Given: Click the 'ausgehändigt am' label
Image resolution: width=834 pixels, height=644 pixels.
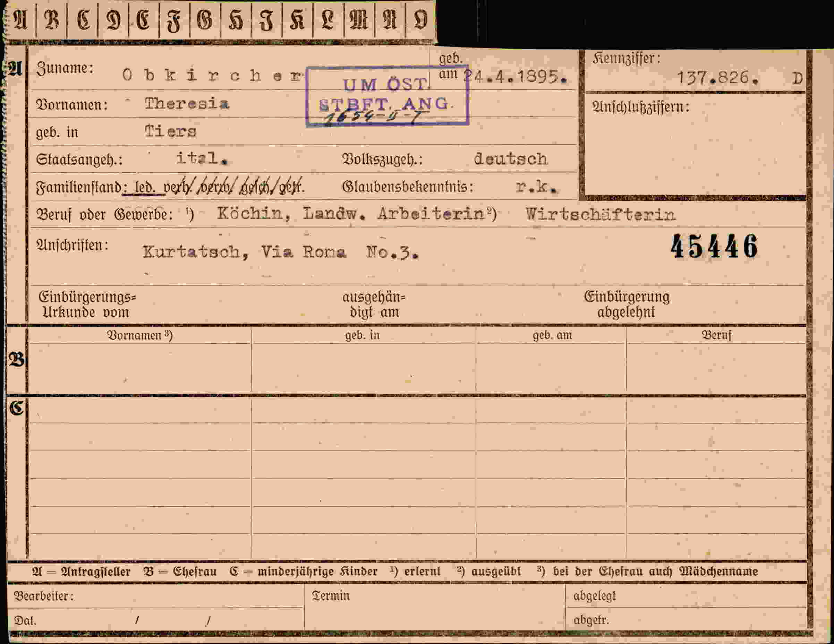Looking at the screenshot, I should (x=374, y=304).
